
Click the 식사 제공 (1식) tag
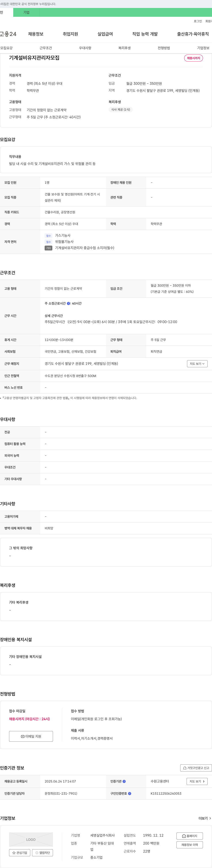click(x=121, y=110)
